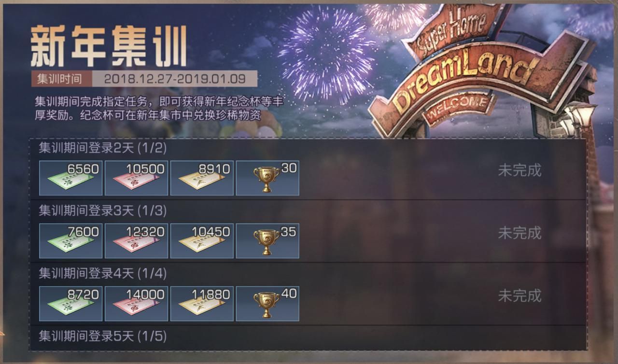The height and width of the screenshot is (364, 618).
Task: Select the 集训期间登录5天 task row
Action: (x=307, y=337)
